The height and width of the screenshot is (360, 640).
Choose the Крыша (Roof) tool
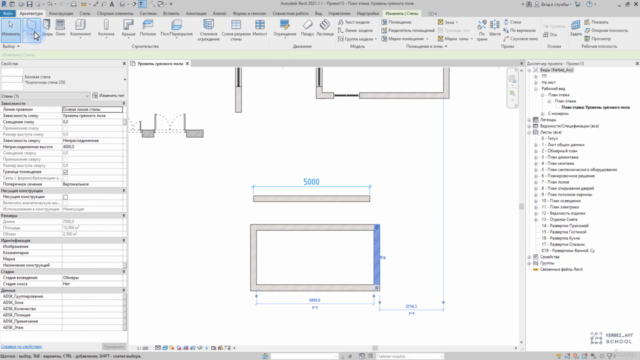[128, 28]
